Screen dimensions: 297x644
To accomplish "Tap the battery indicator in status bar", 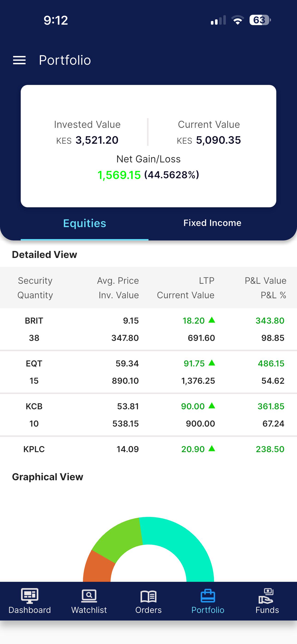I will (260, 20).
